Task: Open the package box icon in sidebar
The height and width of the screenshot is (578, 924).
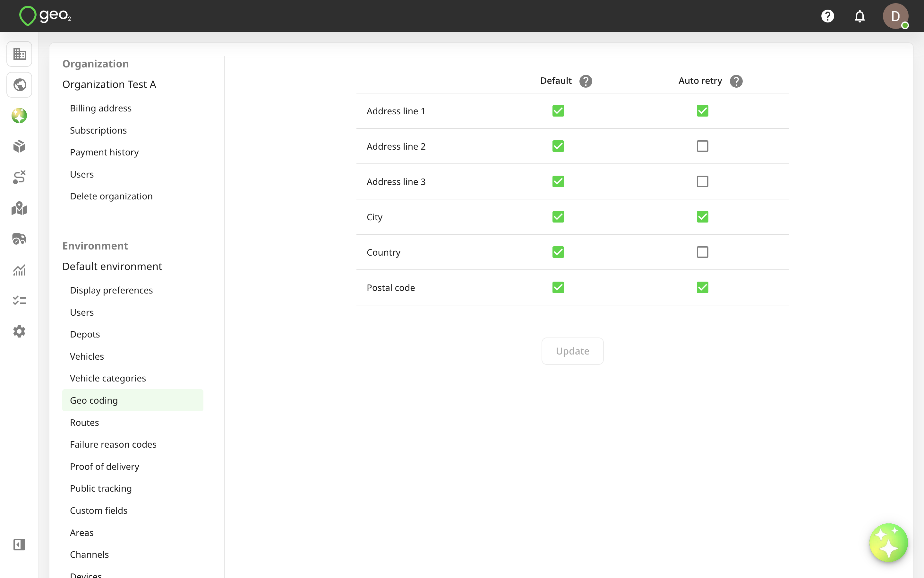Action: click(20, 146)
